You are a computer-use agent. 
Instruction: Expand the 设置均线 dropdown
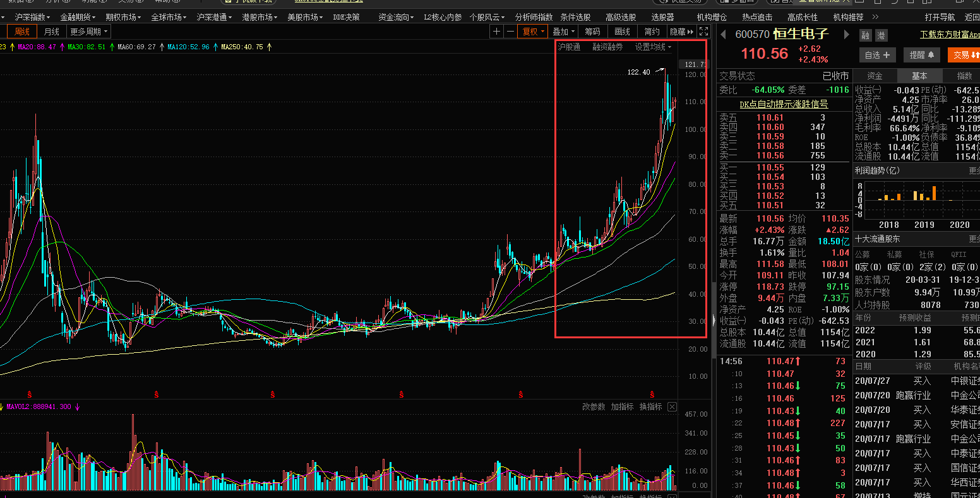point(653,47)
